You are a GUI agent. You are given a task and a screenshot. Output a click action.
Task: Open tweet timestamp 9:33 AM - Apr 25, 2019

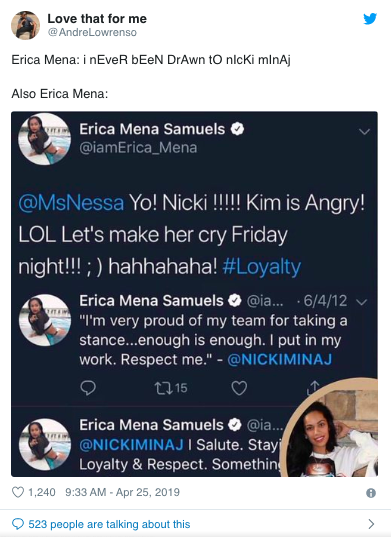pyautogui.click(x=122, y=492)
